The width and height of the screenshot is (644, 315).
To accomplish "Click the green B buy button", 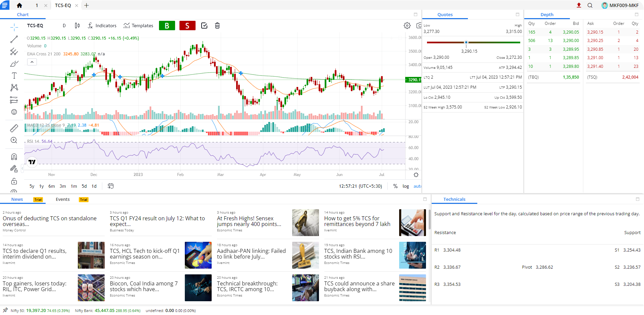I will tap(167, 26).
